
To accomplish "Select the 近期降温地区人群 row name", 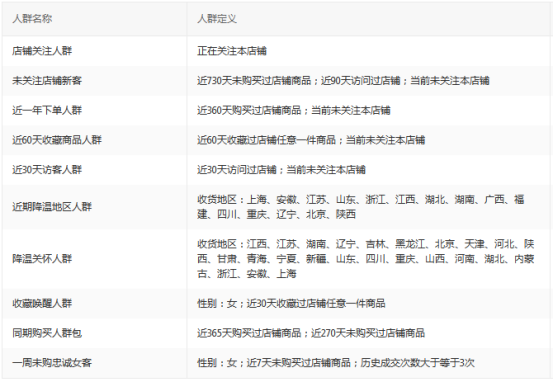I will [52, 207].
